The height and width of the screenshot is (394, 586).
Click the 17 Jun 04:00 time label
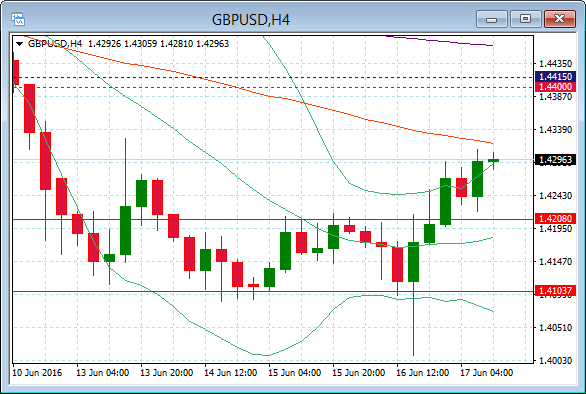tap(486, 373)
